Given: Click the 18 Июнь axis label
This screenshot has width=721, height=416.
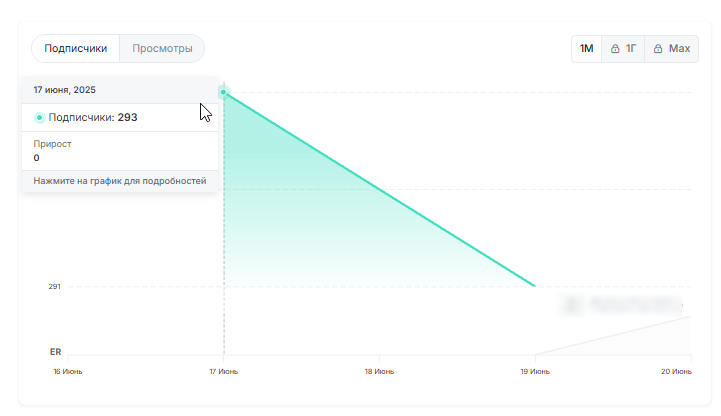Looking at the screenshot, I should coord(379,372).
